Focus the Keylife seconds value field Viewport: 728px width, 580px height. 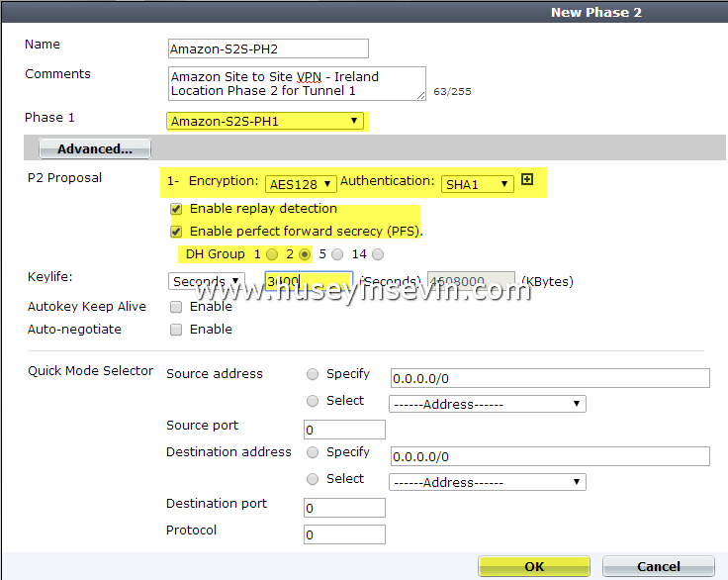(x=309, y=281)
